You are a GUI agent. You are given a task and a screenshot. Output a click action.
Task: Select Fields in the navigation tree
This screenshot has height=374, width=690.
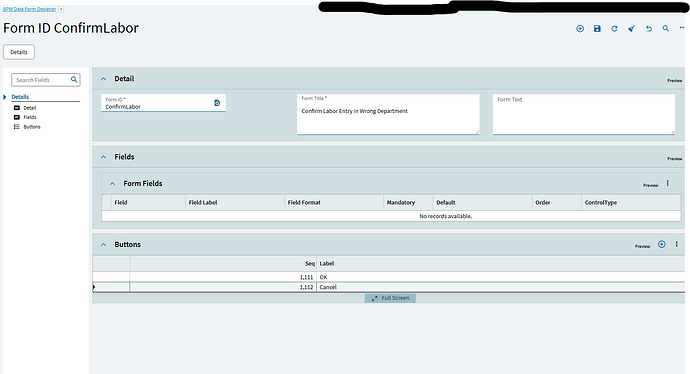(30, 117)
